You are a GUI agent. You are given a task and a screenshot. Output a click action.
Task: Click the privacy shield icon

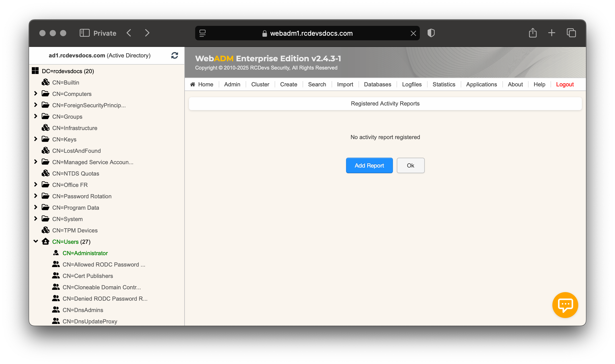point(431,33)
